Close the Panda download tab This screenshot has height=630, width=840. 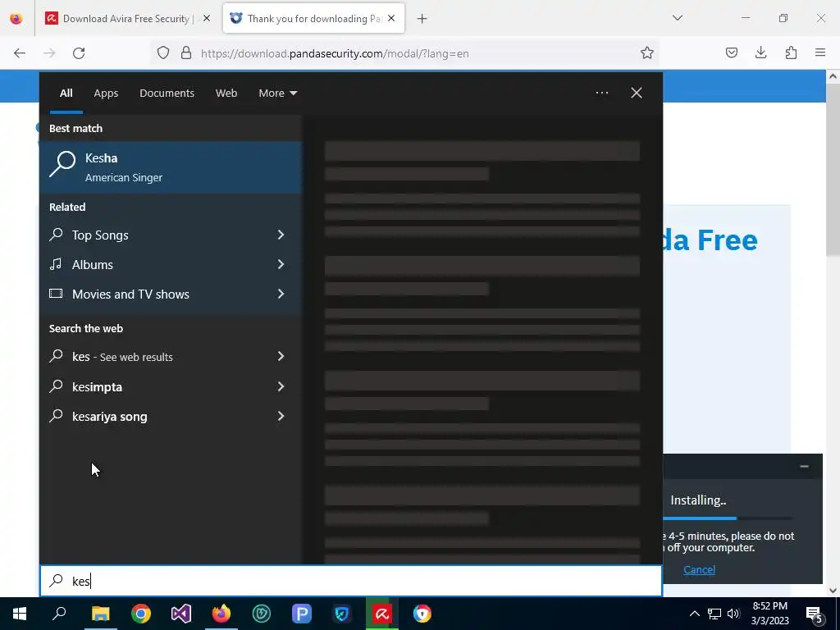click(391, 19)
